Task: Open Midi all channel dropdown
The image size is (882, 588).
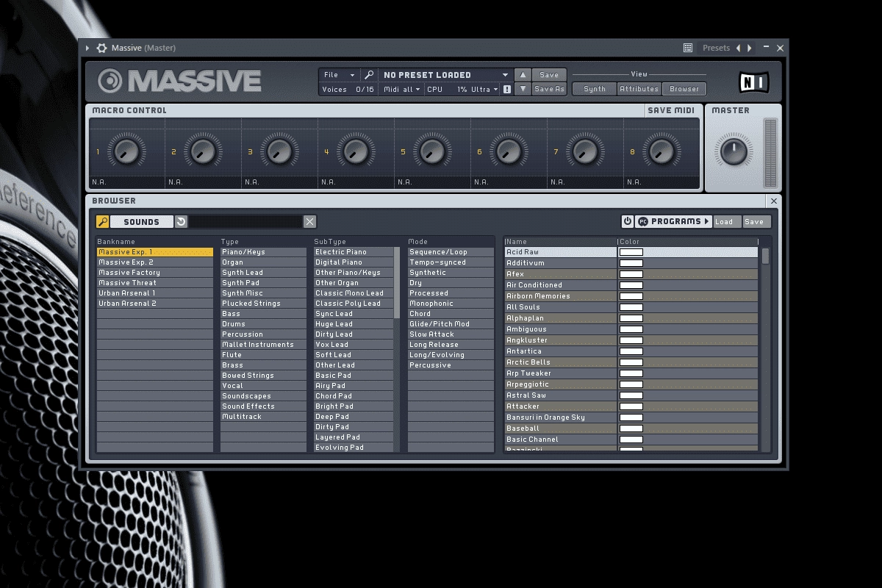Action: [x=402, y=89]
